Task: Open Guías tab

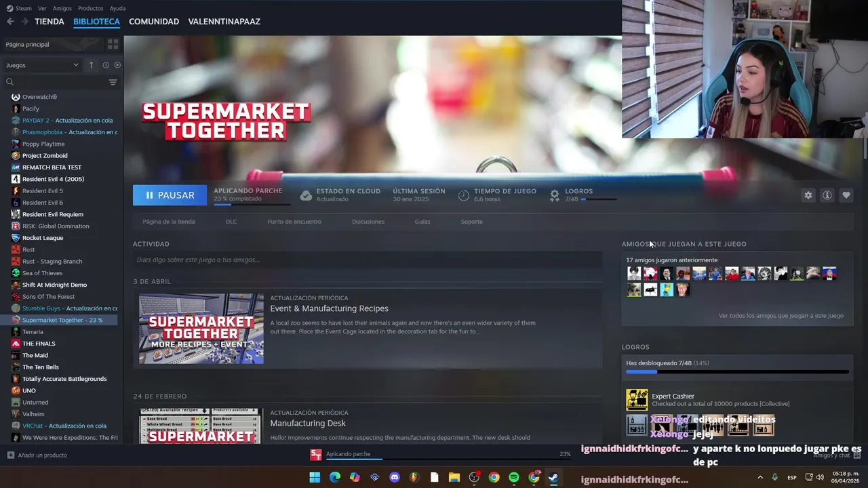Action: [x=422, y=222]
